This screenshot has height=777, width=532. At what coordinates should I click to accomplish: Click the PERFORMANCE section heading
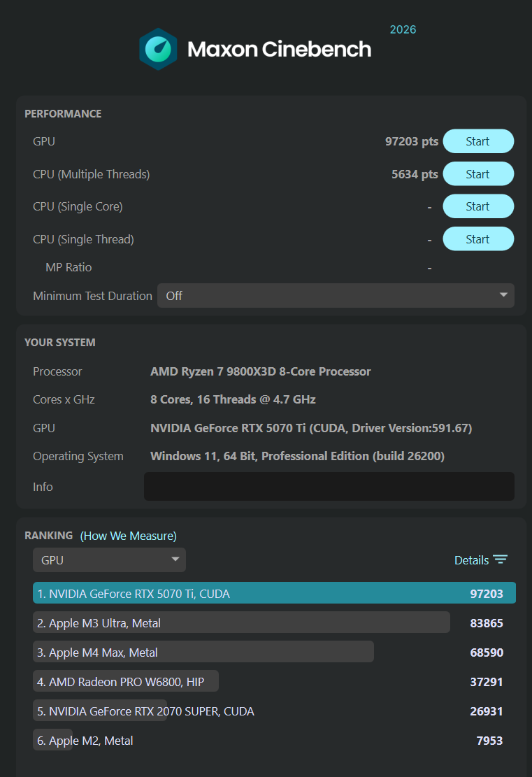(x=63, y=113)
